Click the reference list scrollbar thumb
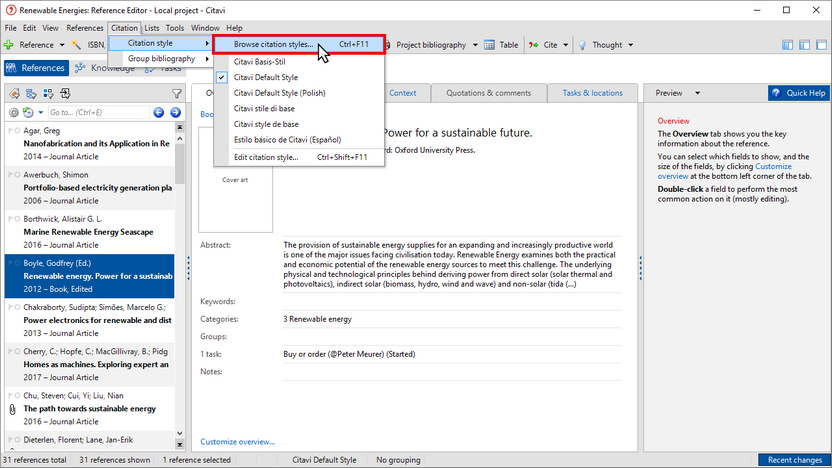 click(x=179, y=163)
